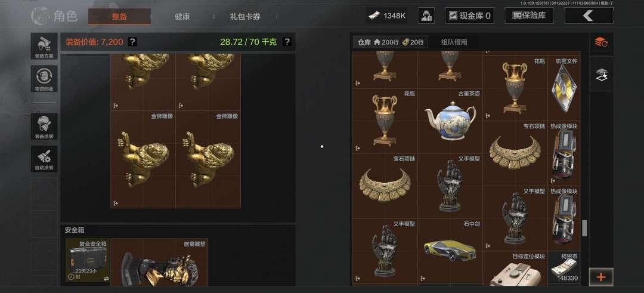The width and height of the screenshot is (644, 293).
Task: Click the warehouse sort icon
Action: tap(601, 42)
